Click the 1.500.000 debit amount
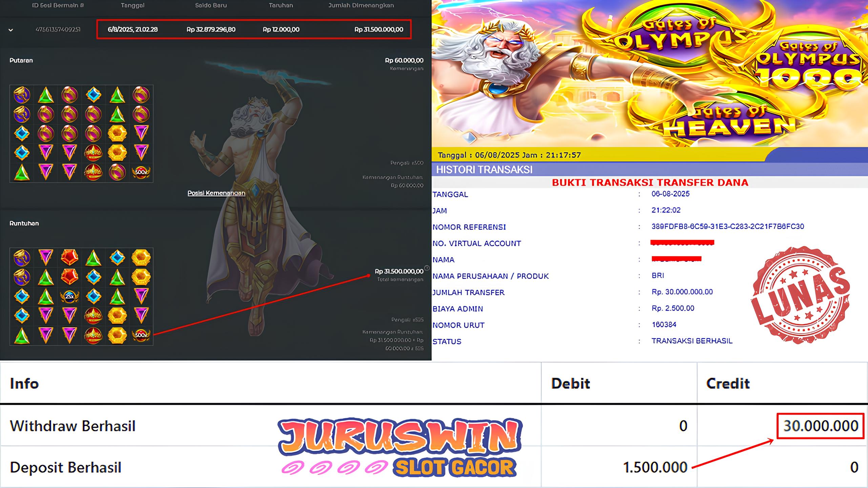The height and width of the screenshot is (488, 868). pyautogui.click(x=655, y=467)
